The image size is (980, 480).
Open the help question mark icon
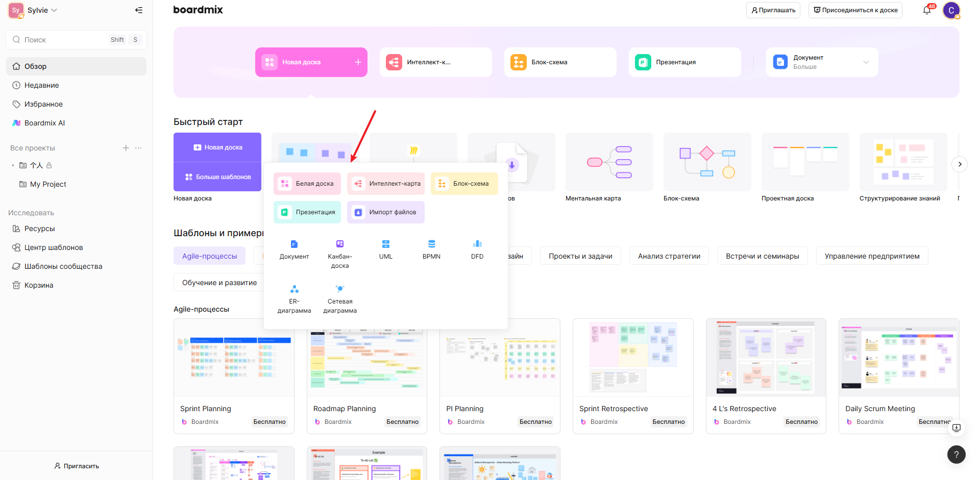[957, 454]
